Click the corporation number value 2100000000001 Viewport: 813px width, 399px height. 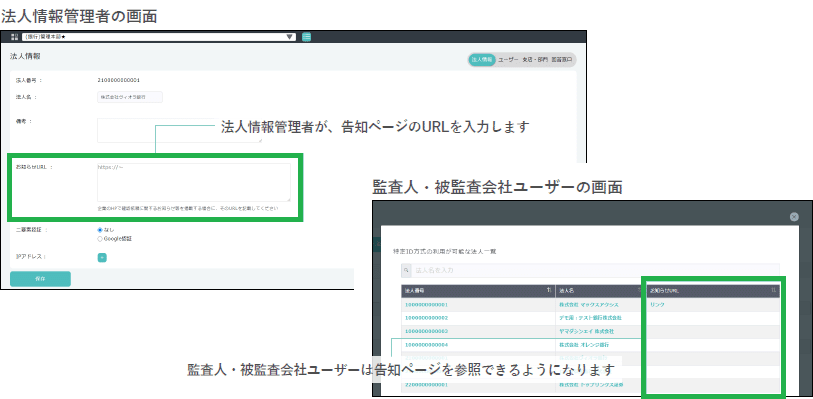(x=119, y=80)
